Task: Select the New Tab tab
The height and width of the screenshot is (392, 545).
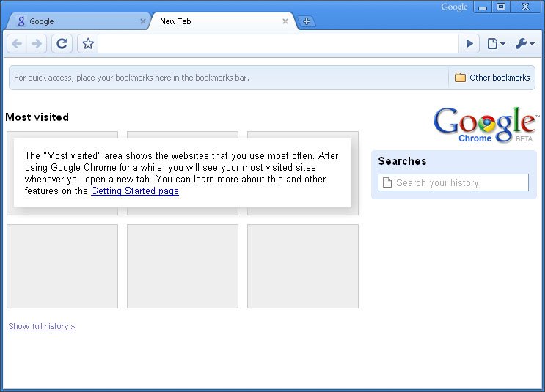Action: (x=213, y=21)
